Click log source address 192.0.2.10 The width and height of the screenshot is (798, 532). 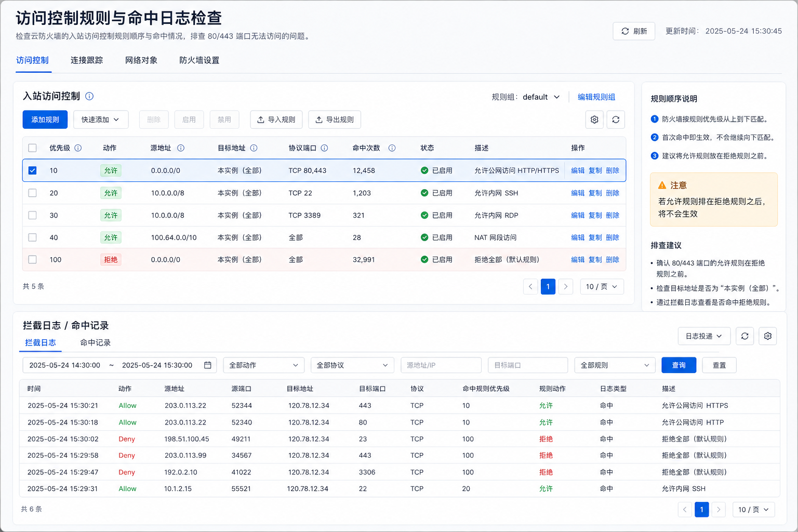click(181, 472)
